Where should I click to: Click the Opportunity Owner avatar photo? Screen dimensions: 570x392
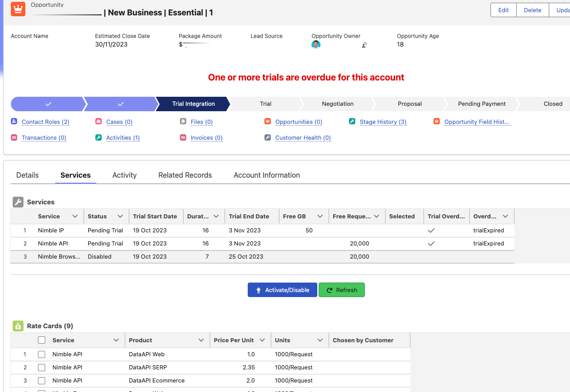316,44
